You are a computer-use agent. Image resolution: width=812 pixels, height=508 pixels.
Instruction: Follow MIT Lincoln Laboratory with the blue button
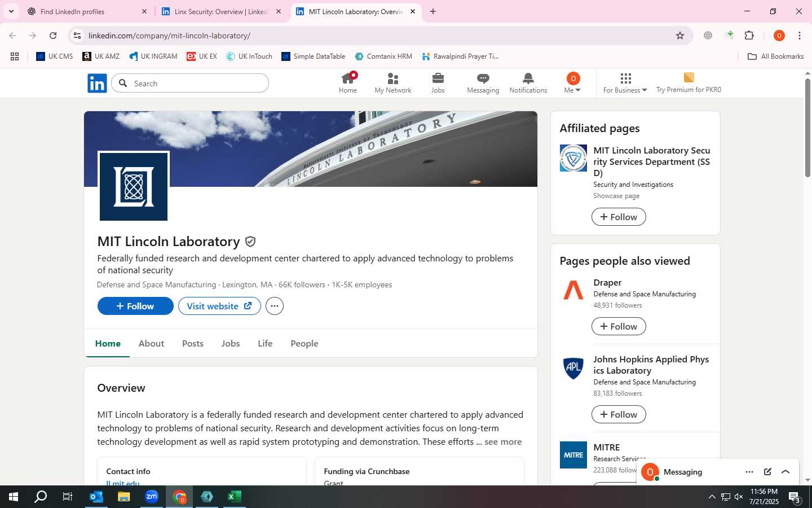click(x=135, y=306)
